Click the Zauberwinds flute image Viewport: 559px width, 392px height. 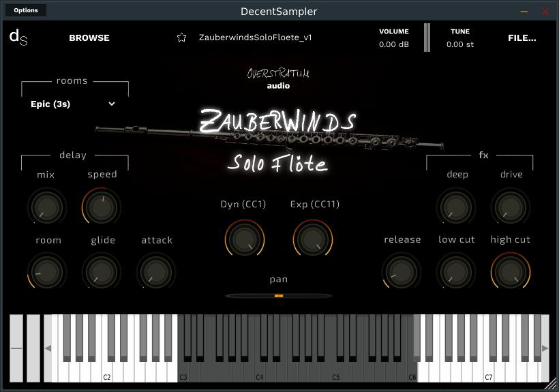(269, 139)
